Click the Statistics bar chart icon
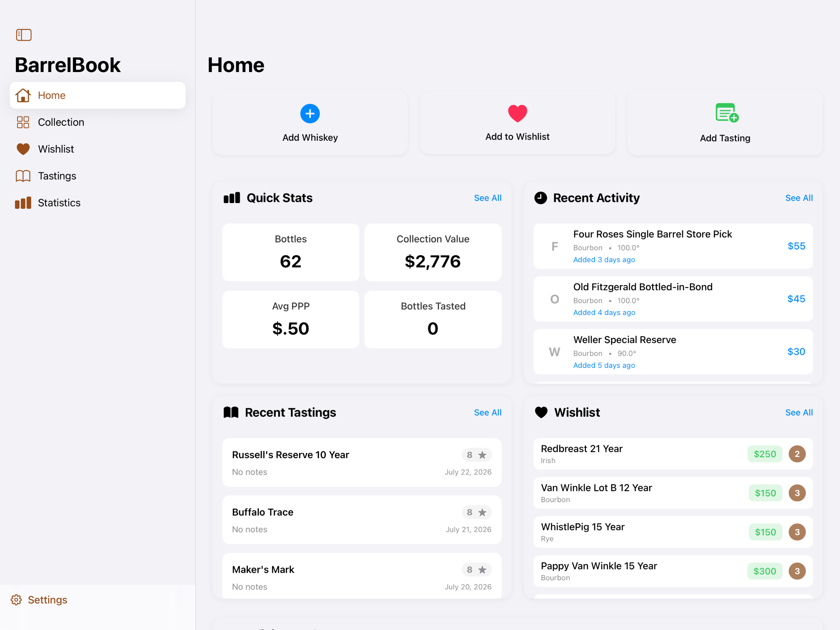The height and width of the screenshot is (630, 840). 23,203
